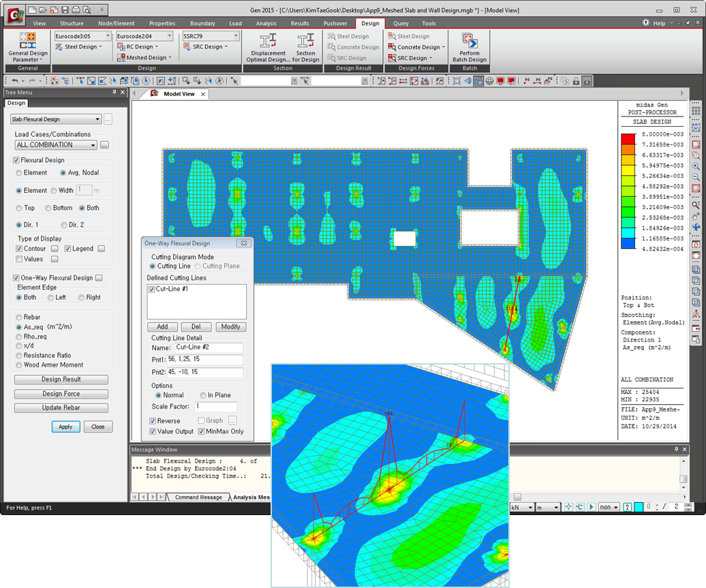Click zoom in icon on right toolbar

point(696,166)
